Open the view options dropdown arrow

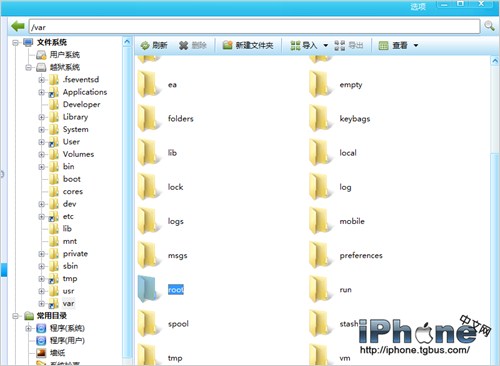(416, 45)
